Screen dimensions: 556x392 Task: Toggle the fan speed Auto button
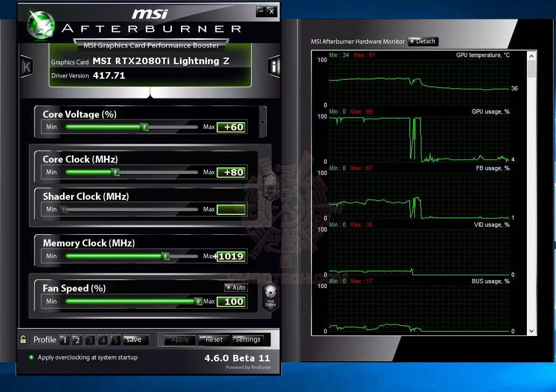pos(236,288)
